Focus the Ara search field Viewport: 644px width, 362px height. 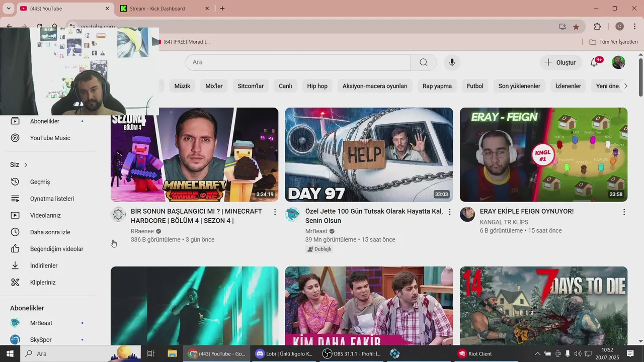click(x=298, y=62)
